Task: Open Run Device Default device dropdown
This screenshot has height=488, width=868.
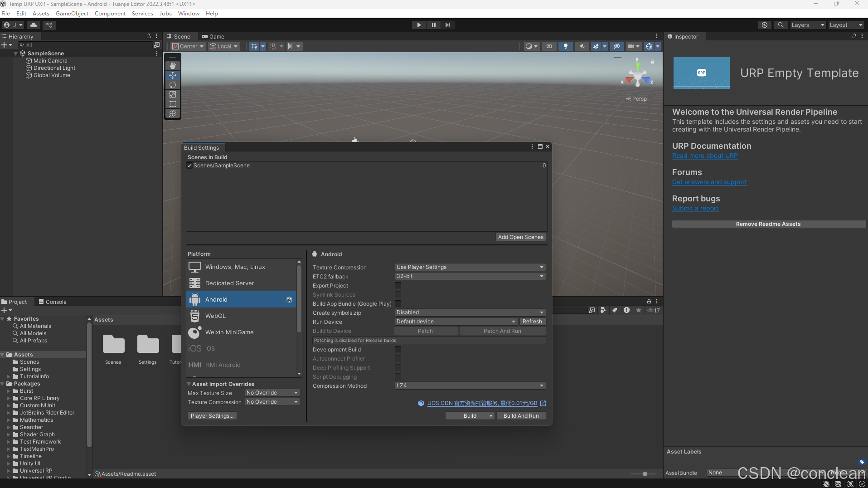Action: (x=456, y=322)
